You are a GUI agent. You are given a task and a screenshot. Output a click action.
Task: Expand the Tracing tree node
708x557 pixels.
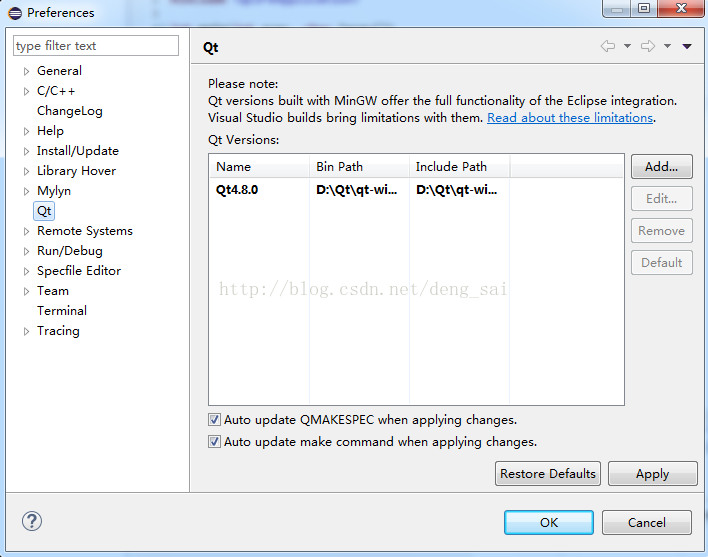point(26,331)
